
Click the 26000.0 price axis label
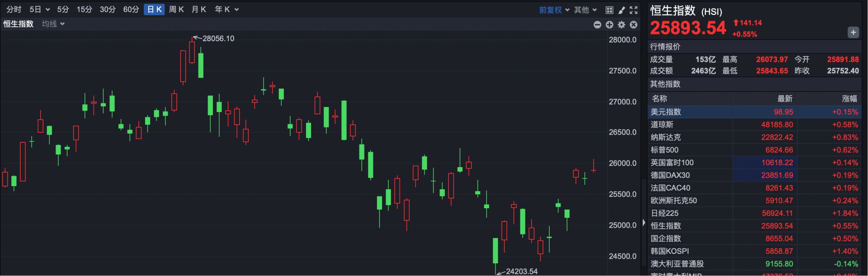pos(623,164)
